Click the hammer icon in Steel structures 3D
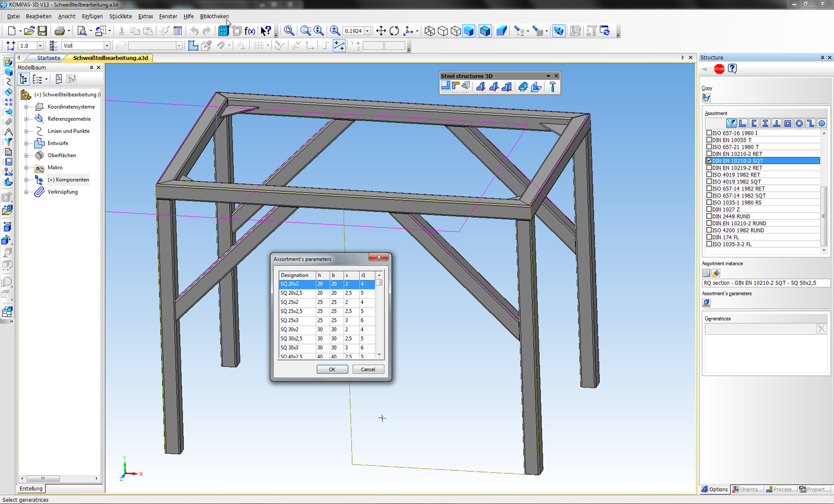This screenshot has width=834, height=504. tap(553, 87)
